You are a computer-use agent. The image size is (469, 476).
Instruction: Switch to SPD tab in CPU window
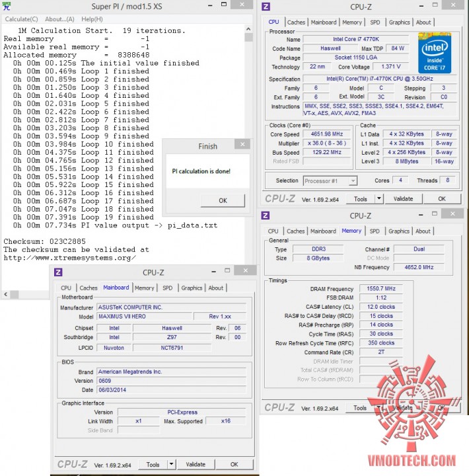click(375, 22)
